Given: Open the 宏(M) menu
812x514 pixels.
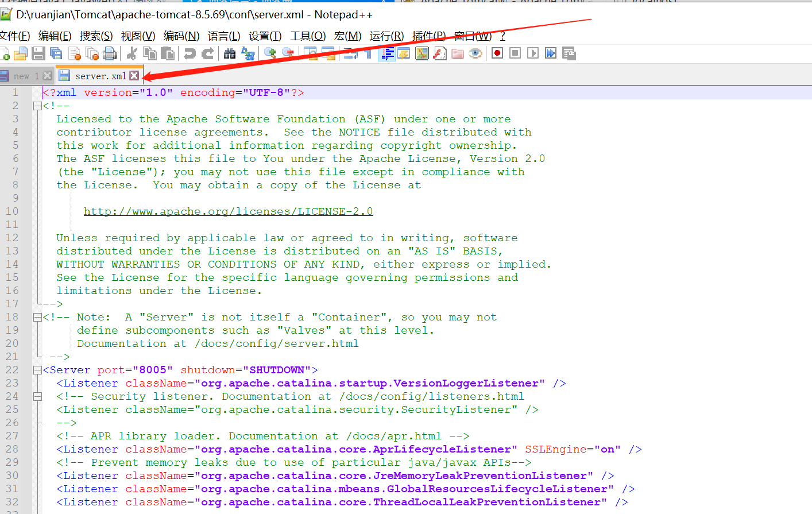Looking at the screenshot, I should click(348, 36).
